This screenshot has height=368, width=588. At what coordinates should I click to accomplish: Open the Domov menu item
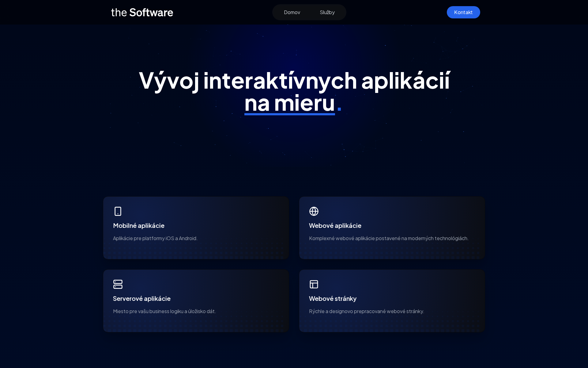[x=292, y=12]
